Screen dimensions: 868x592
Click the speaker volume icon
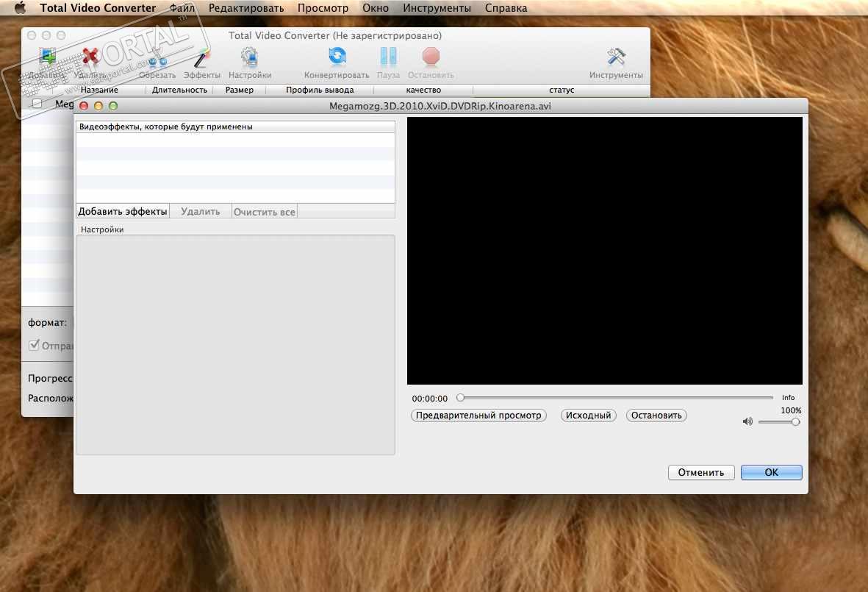(x=747, y=421)
